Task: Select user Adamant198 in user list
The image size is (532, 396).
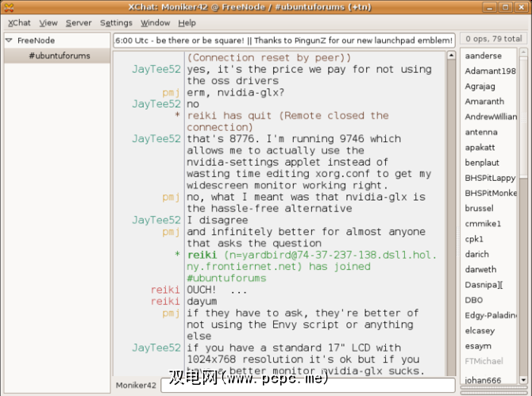Action: (490, 71)
